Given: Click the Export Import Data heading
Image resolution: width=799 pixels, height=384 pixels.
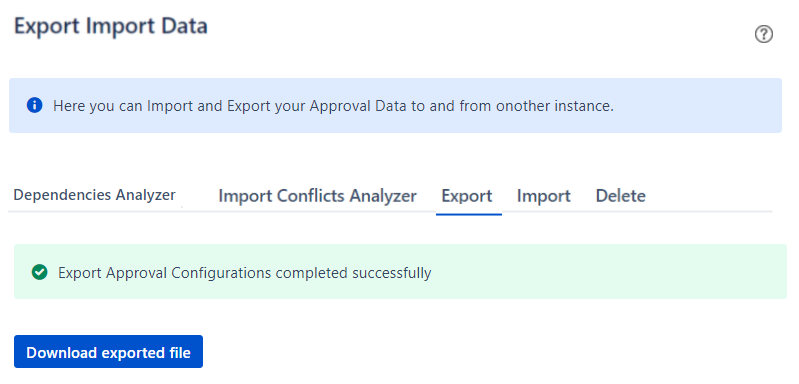Looking at the screenshot, I should (x=111, y=26).
